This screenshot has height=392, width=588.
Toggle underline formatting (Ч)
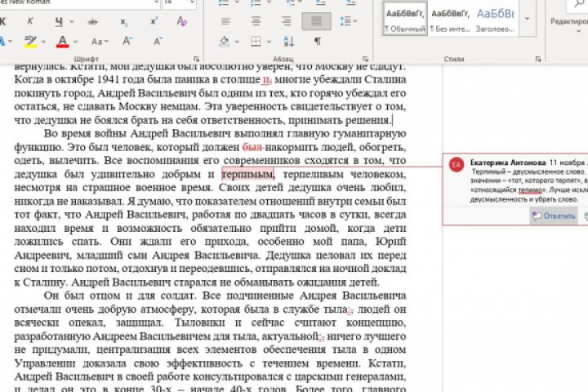(59, 21)
